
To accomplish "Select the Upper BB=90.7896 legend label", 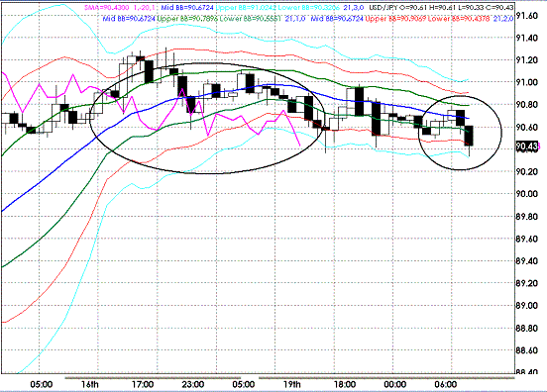I will (x=187, y=18).
